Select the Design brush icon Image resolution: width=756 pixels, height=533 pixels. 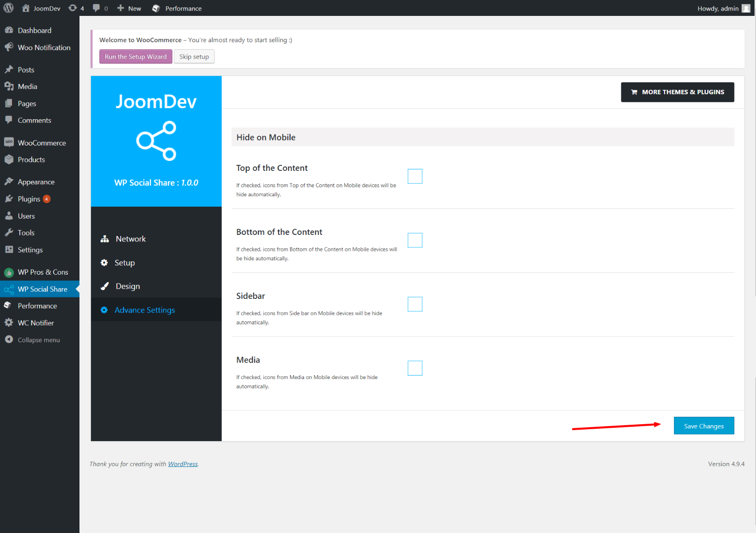pos(104,286)
